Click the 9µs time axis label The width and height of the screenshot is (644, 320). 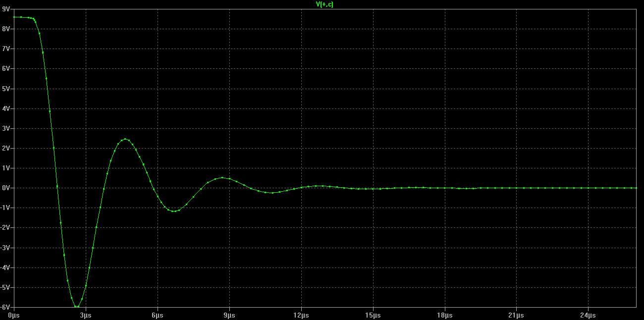point(229,315)
